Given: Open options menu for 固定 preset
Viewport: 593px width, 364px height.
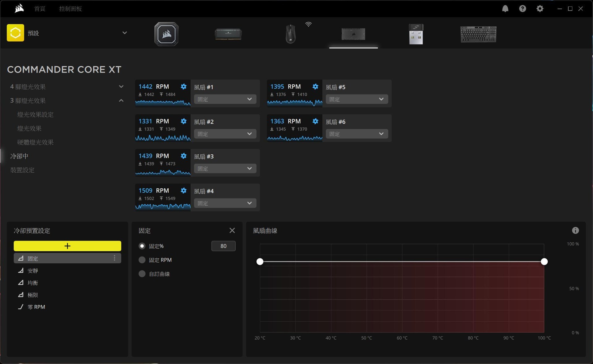Looking at the screenshot, I should 115,258.
